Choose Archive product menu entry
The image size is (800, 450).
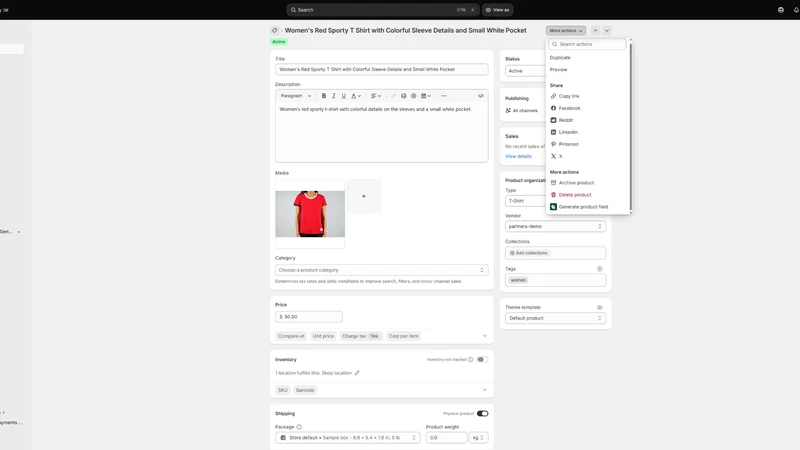pos(576,183)
